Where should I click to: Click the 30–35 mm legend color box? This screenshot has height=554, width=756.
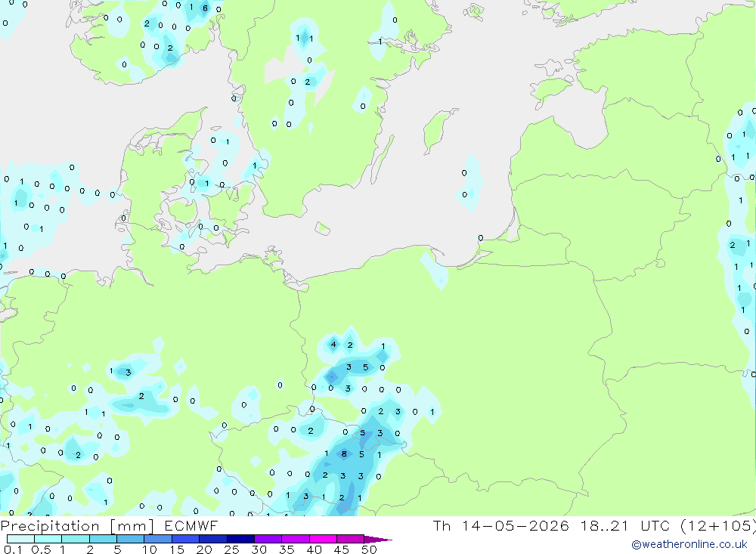tap(268, 539)
